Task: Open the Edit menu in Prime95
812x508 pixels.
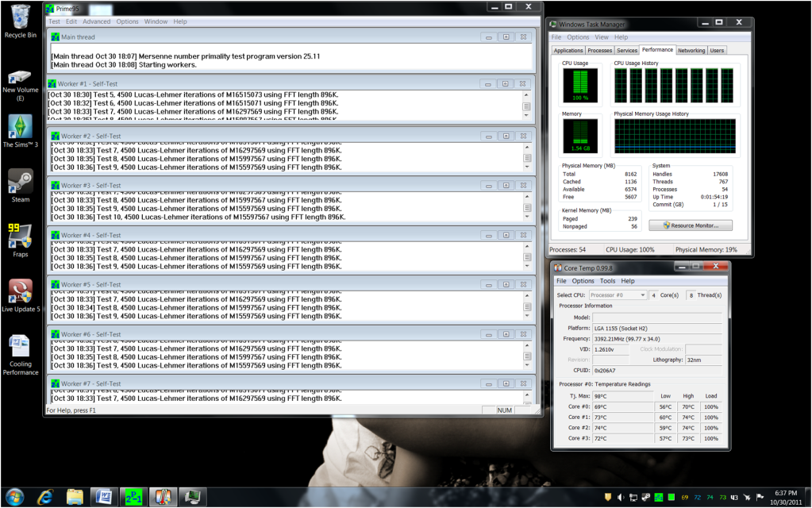Action: pyautogui.click(x=71, y=21)
